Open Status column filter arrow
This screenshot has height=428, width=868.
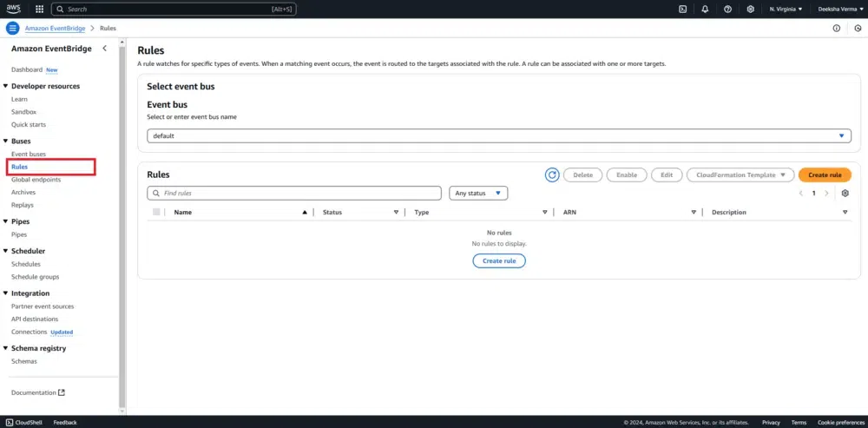point(396,212)
